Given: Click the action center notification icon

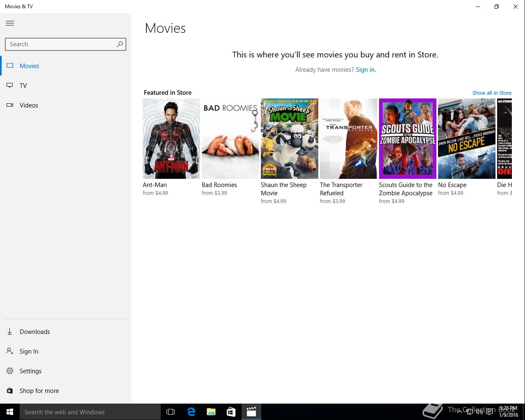Looking at the screenshot, I should [x=489, y=412].
